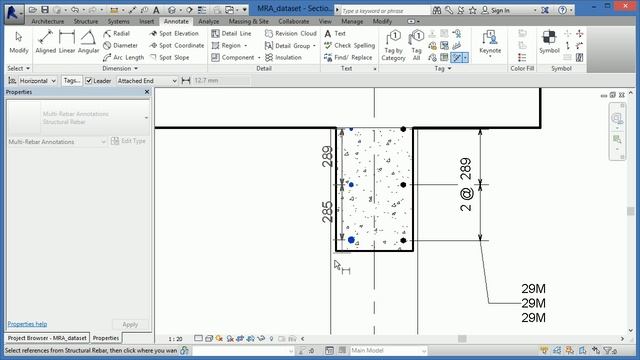Screen dimensions: 640x360
Task: Pick the Arc Length dimension tool
Action: tap(123, 58)
